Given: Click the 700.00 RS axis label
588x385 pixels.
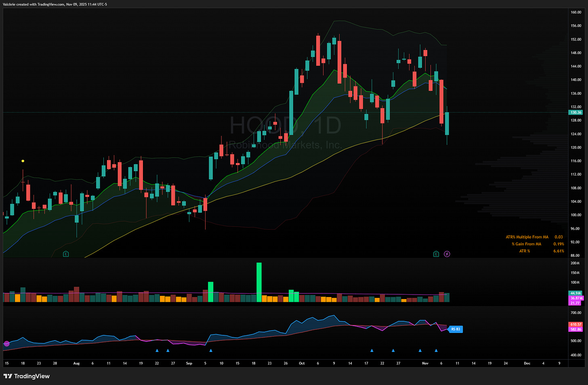Looking at the screenshot, I should tap(576, 313).
